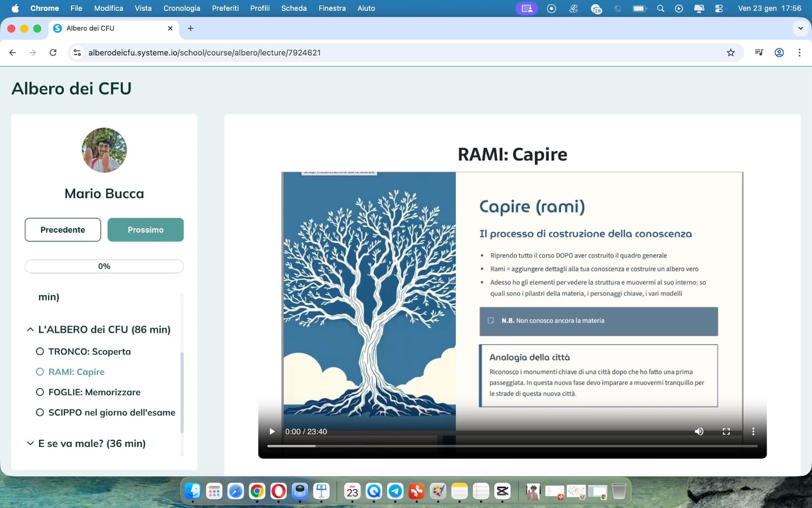The image size is (812, 508).
Task: Select the RAMI: Capire lesson circle
Action: [x=40, y=372]
